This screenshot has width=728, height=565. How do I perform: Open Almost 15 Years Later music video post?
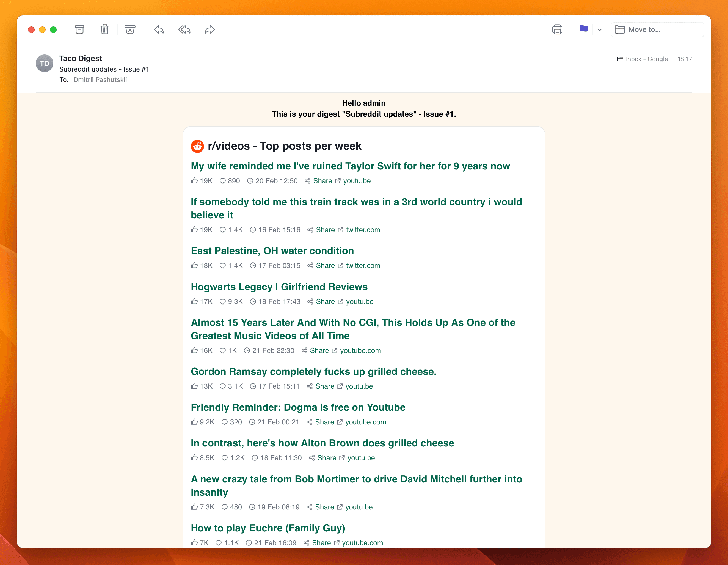coord(353,329)
